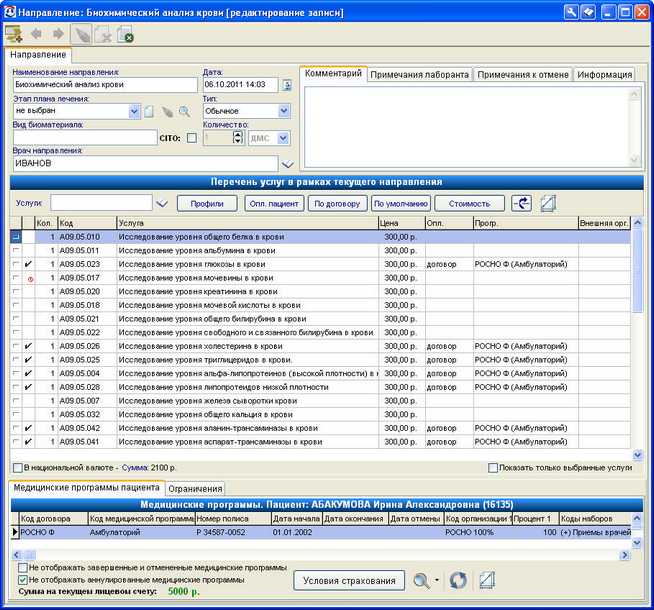654x610 pixels.
Task: Click the app icon in the title bar
Action: coord(9,12)
